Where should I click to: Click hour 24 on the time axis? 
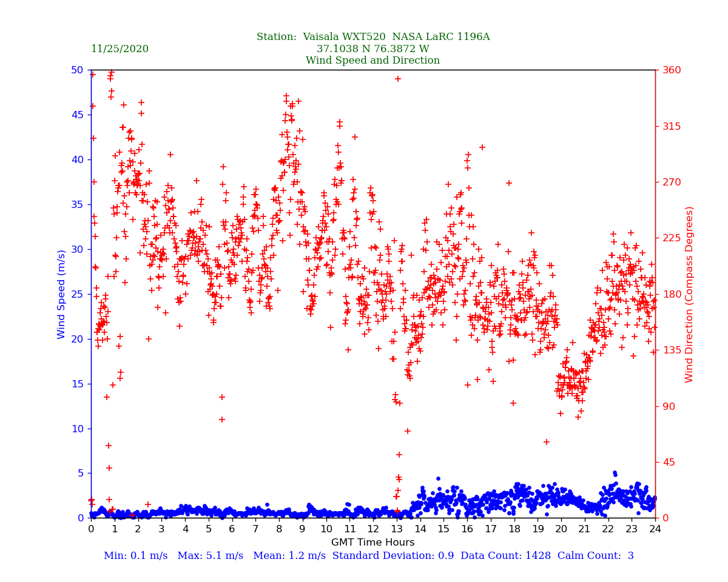[x=655, y=529]
